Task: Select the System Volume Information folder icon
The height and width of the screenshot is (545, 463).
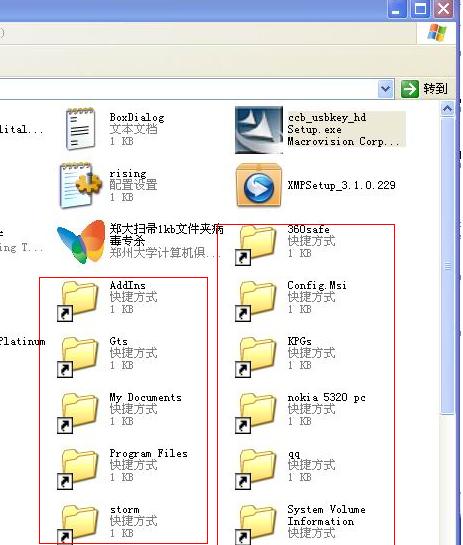Action: [x=257, y=524]
